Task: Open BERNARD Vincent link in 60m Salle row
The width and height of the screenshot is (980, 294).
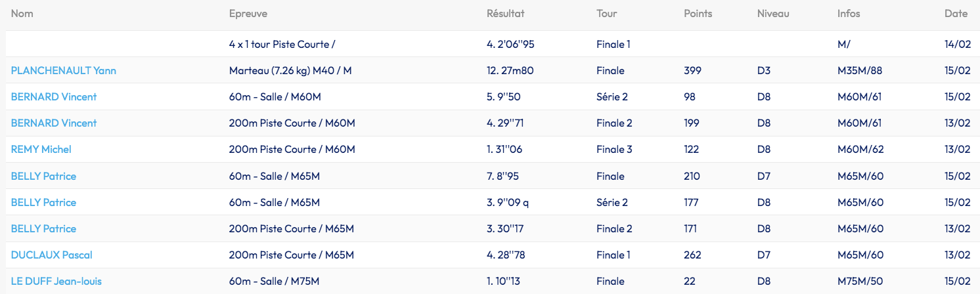Action: coord(54,97)
